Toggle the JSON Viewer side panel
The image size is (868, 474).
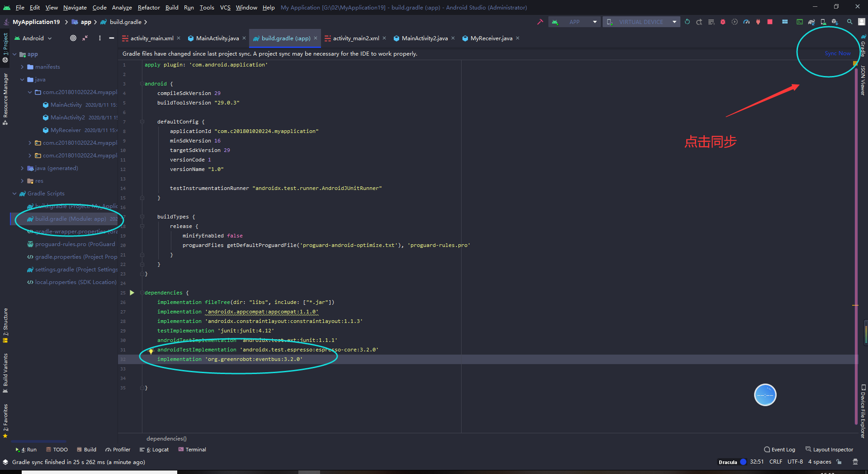[863, 80]
